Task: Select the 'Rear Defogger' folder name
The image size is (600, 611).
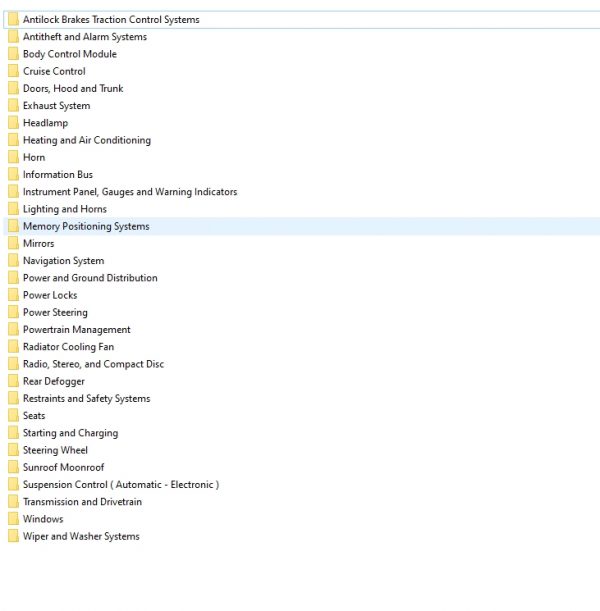Action: point(54,381)
